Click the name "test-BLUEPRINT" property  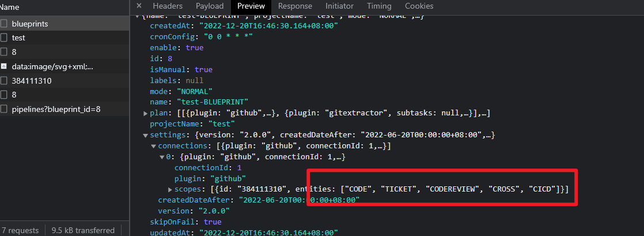click(x=199, y=102)
